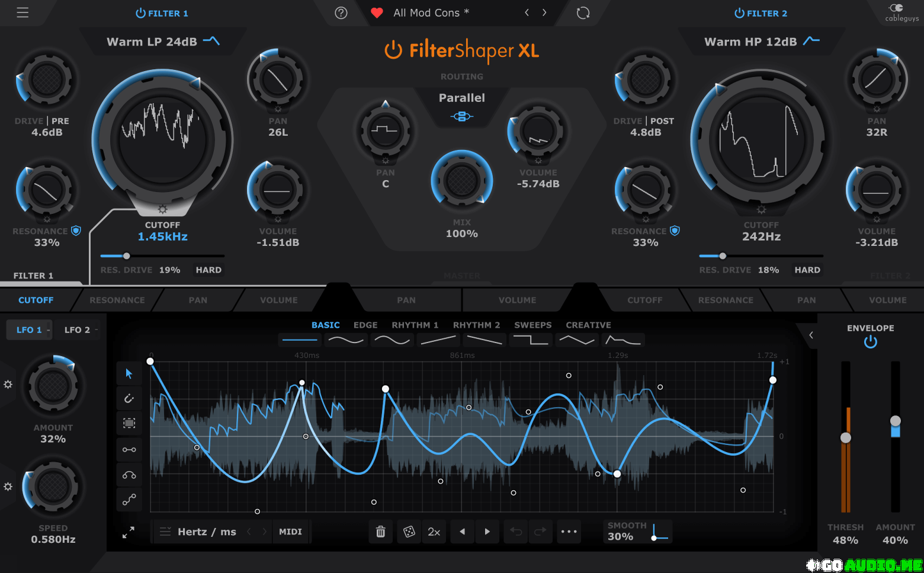Click the trash delete icon
Viewport: 924px width, 573px height.
coord(381,532)
